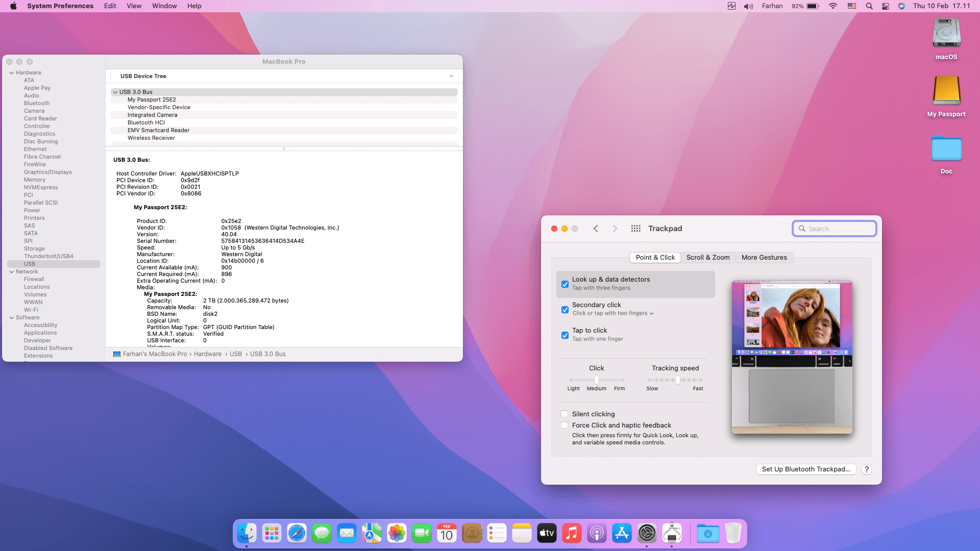Open Secondary click two fingers dropdown
This screenshot has height=551, width=980.
point(613,313)
